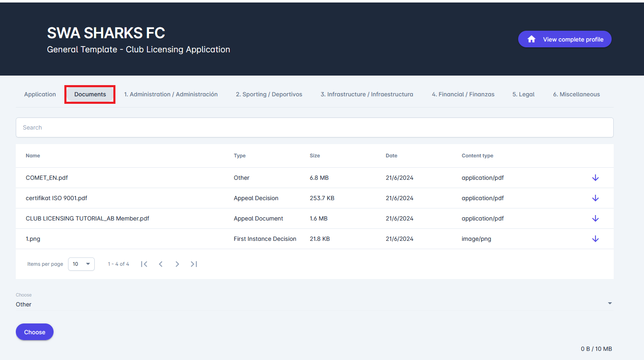Select the Documents tab
Viewport: 644px width, 360px height.
coord(90,94)
